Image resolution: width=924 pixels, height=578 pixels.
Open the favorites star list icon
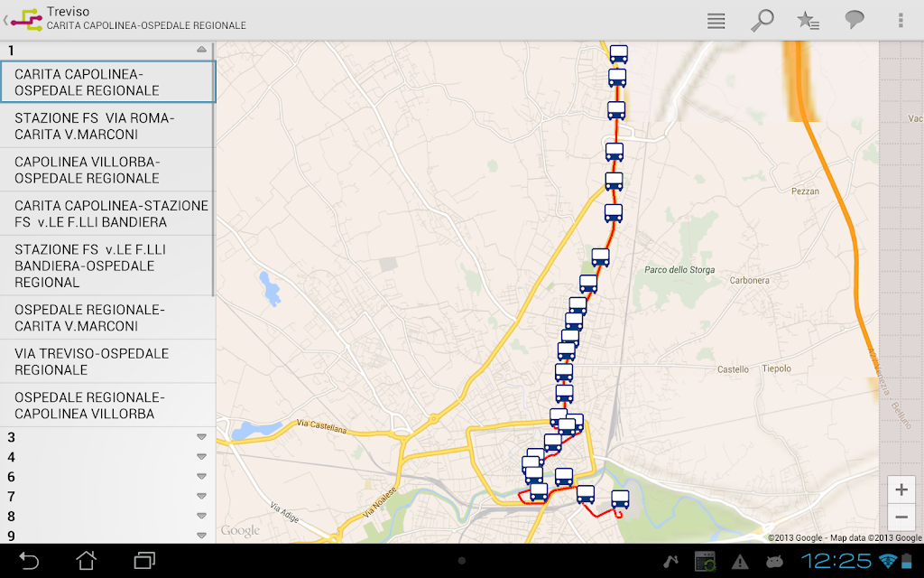(808, 21)
